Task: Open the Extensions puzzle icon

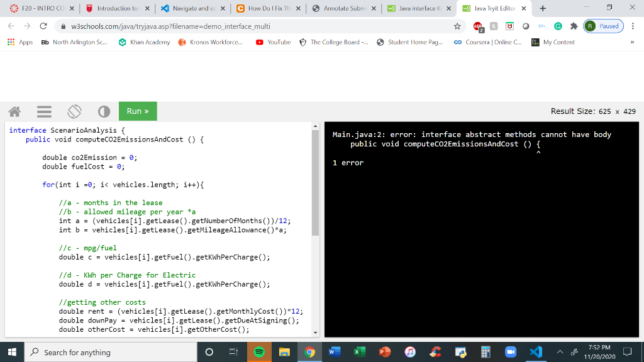Action: tap(574, 26)
